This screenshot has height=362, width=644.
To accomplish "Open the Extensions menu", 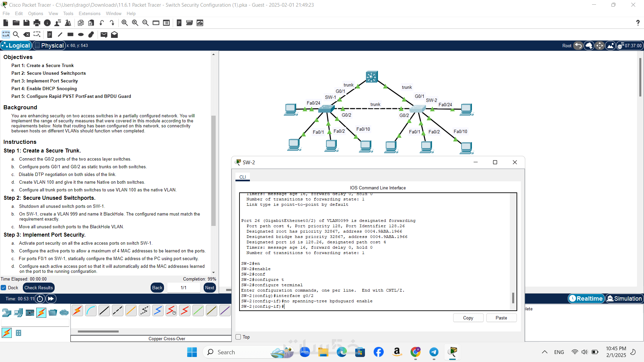I will point(89,13).
